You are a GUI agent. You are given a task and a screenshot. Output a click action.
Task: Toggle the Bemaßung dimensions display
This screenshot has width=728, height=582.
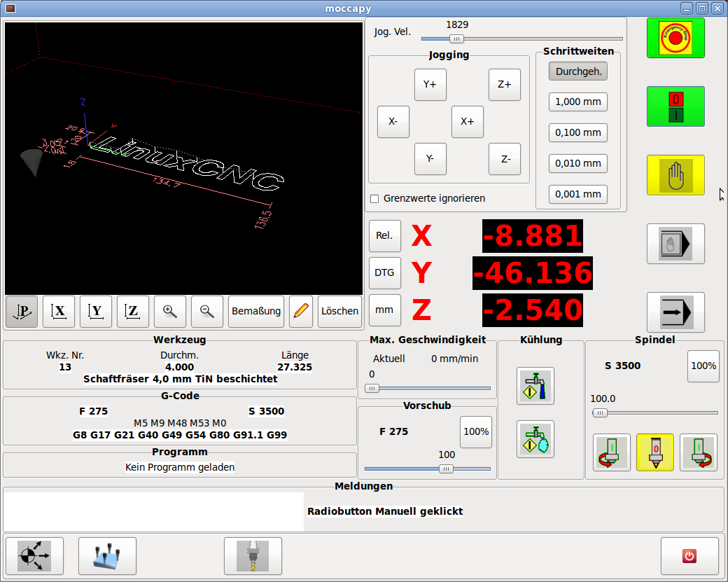tap(256, 311)
